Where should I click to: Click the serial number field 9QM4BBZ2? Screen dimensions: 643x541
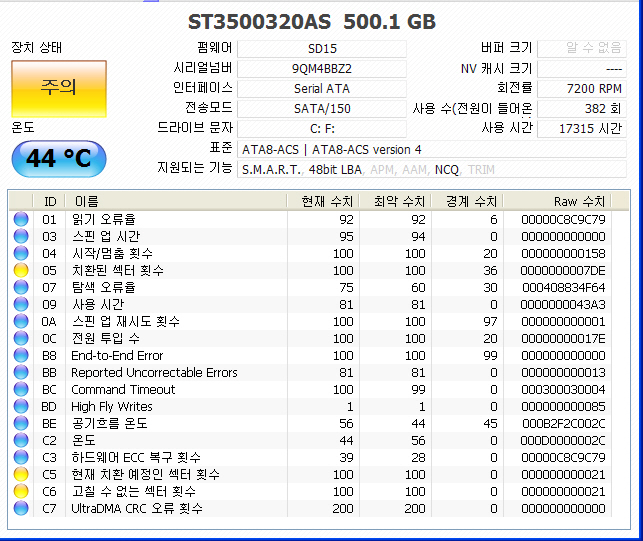(x=322, y=69)
